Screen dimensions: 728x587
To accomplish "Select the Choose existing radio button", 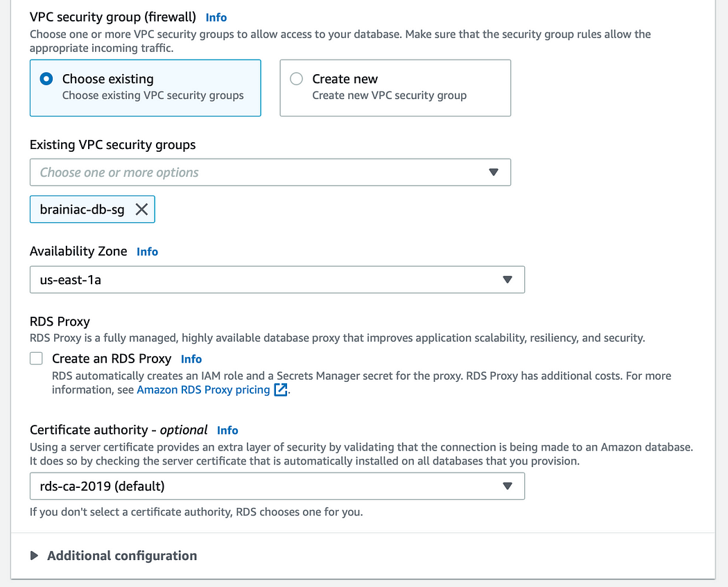I will (x=46, y=79).
